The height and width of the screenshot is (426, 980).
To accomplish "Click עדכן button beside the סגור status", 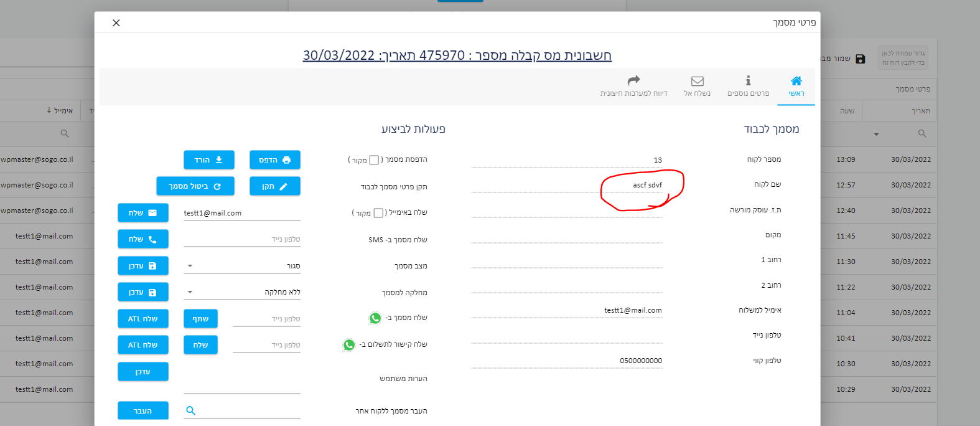I will pyautogui.click(x=143, y=266).
